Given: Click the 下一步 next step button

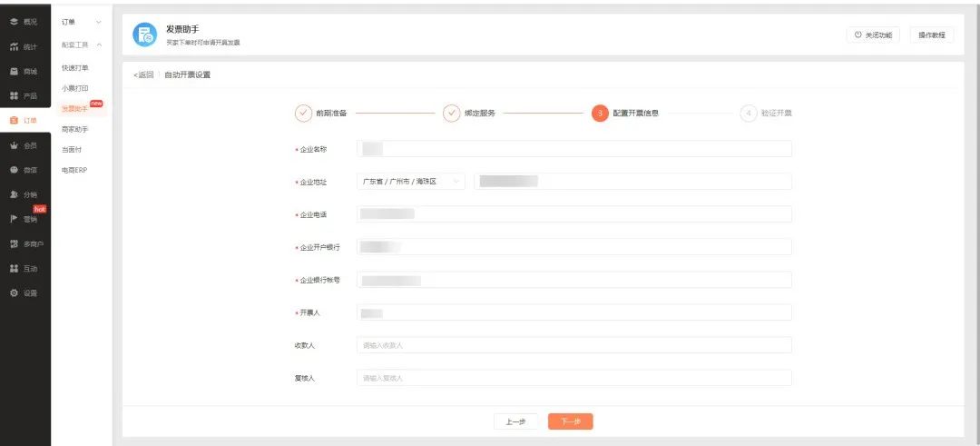Looking at the screenshot, I should [571, 421].
